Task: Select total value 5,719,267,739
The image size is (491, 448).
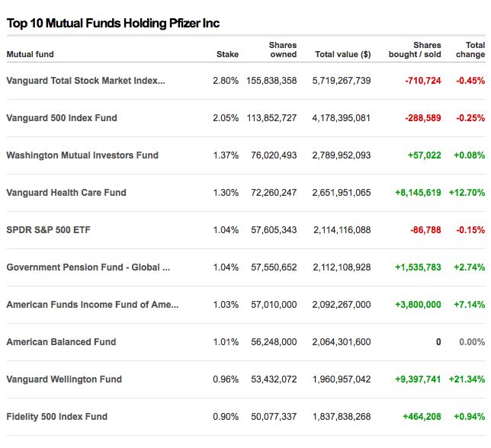Action: pyautogui.click(x=342, y=81)
